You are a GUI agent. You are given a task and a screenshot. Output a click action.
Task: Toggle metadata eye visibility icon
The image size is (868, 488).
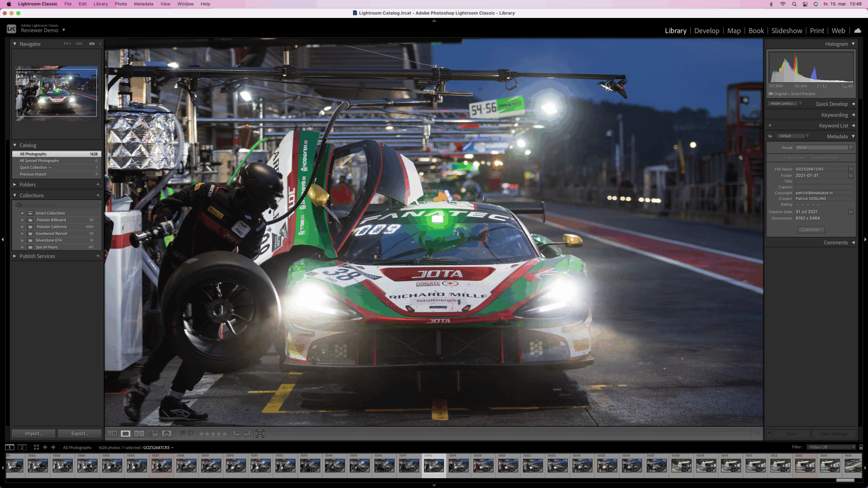[x=770, y=136]
